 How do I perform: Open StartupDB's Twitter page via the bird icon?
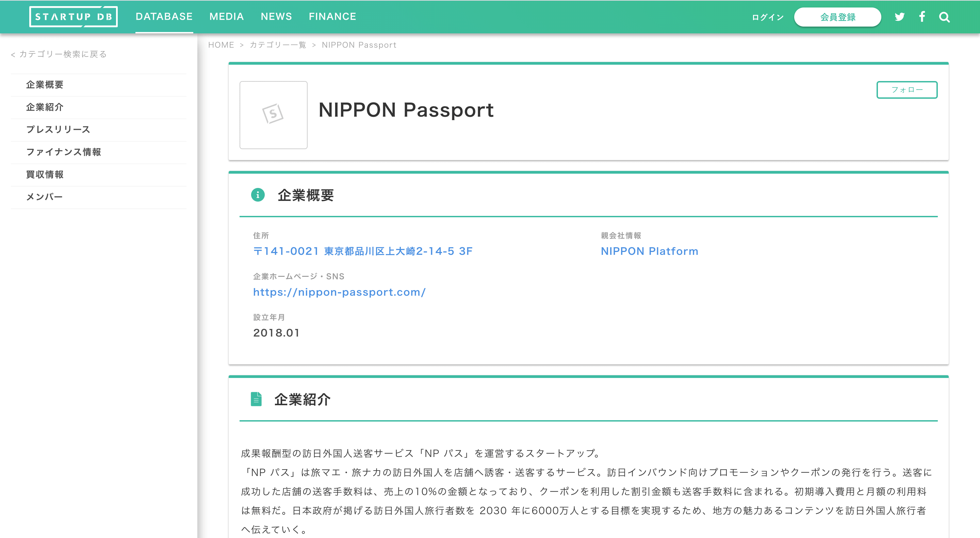click(899, 17)
